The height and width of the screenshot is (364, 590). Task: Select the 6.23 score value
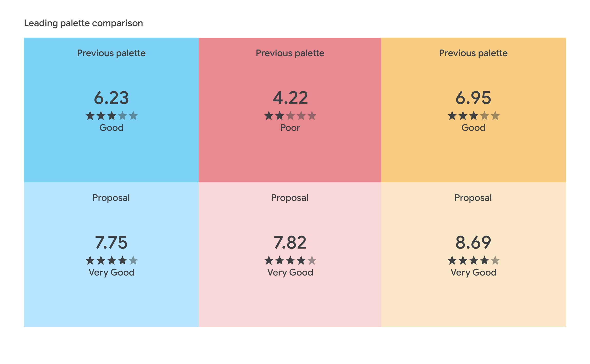(111, 98)
